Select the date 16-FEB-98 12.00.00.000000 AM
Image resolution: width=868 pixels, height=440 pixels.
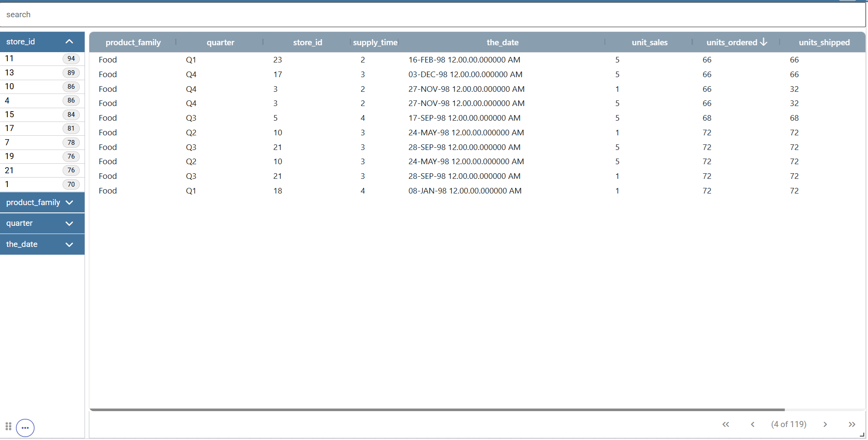pyautogui.click(x=464, y=60)
